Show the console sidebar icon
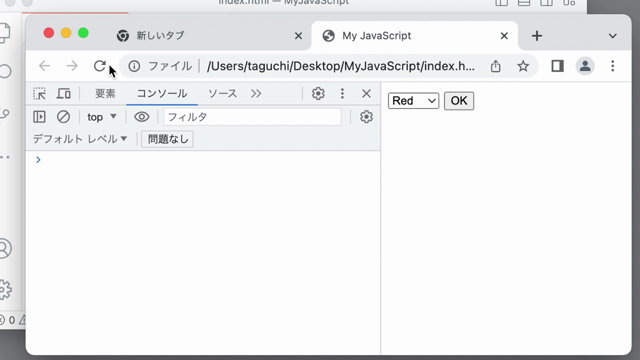This screenshot has height=360, width=640. tap(40, 117)
